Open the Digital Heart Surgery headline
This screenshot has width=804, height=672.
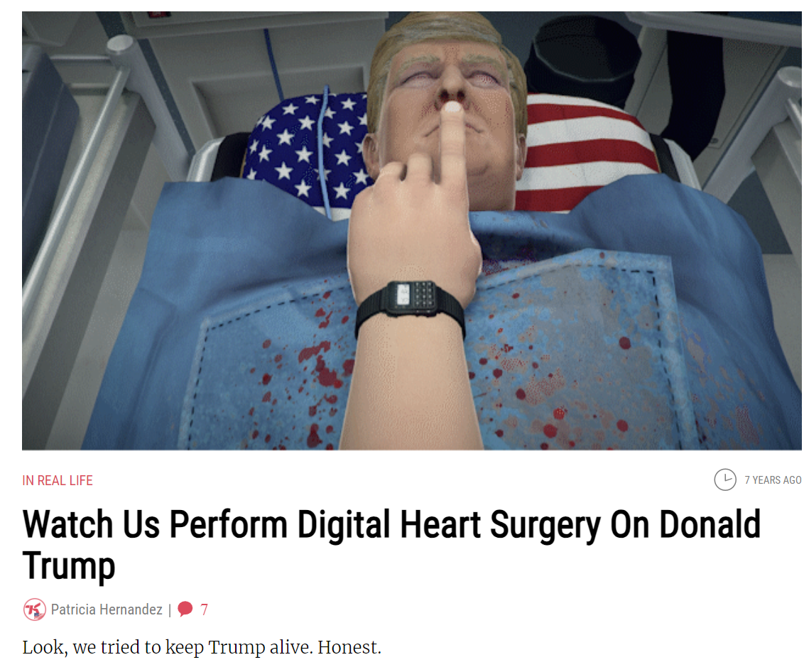[x=391, y=546]
